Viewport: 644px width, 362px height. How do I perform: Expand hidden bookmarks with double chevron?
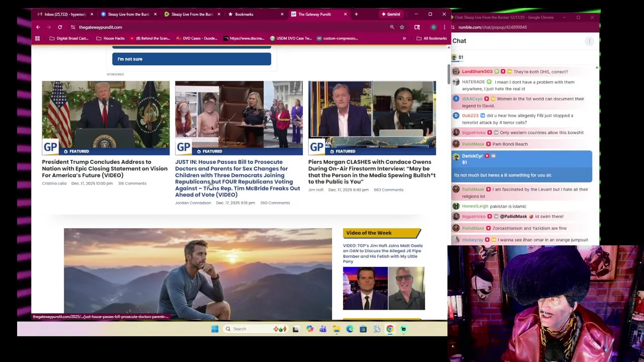404,38
